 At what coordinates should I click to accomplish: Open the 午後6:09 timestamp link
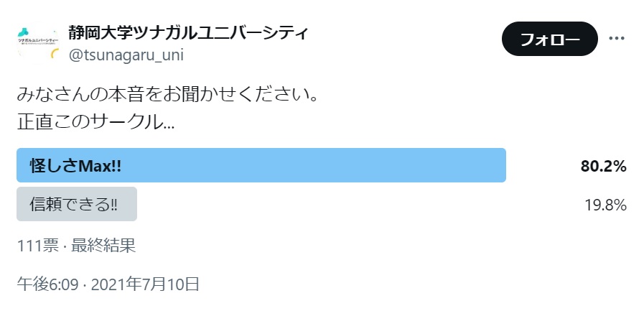pos(47,284)
